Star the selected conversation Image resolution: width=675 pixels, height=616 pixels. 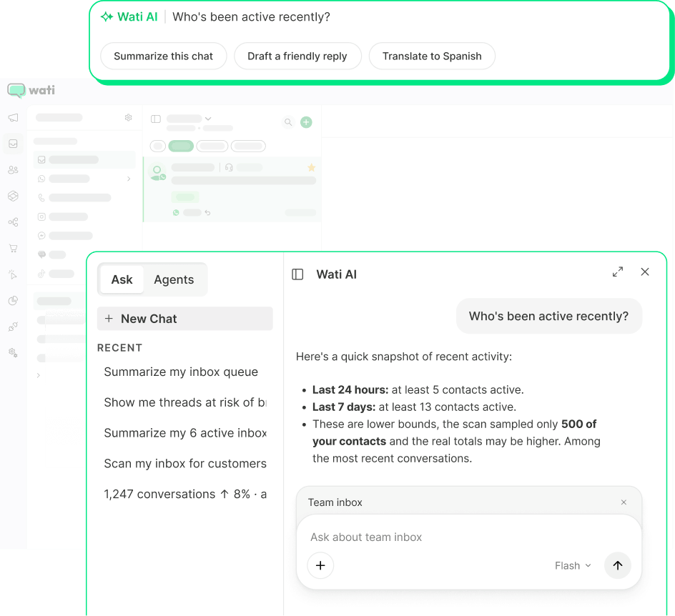pos(312,168)
